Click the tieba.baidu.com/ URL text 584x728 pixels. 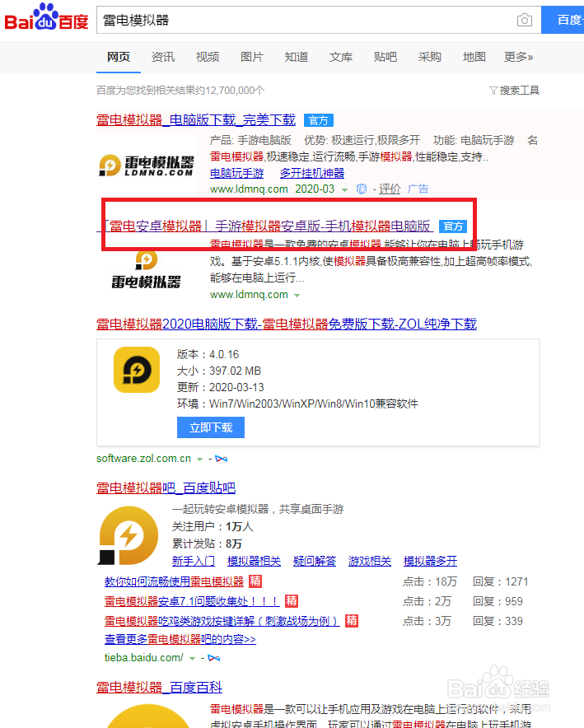pos(143,658)
